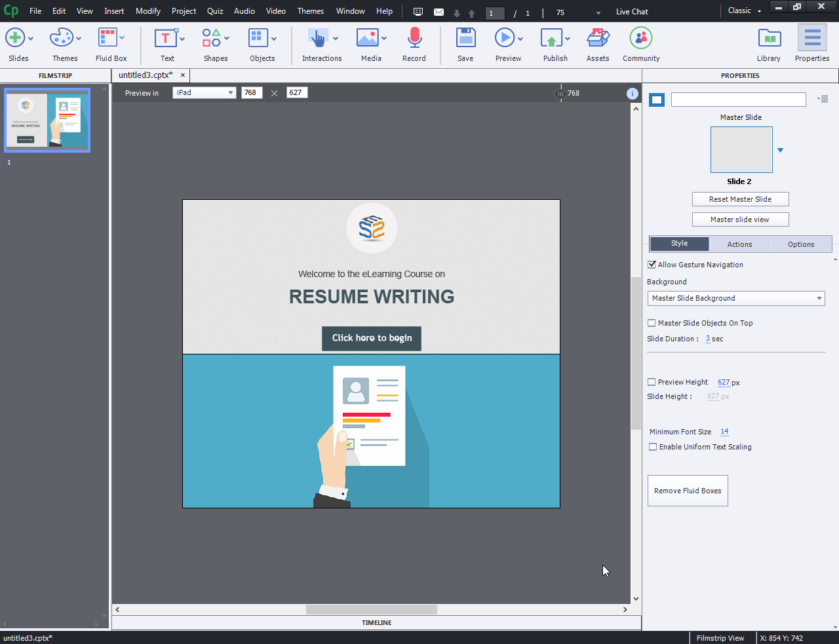This screenshot has height=644, width=839.
Task: Open the Preview in device dropdown
Action: (204, 93)
